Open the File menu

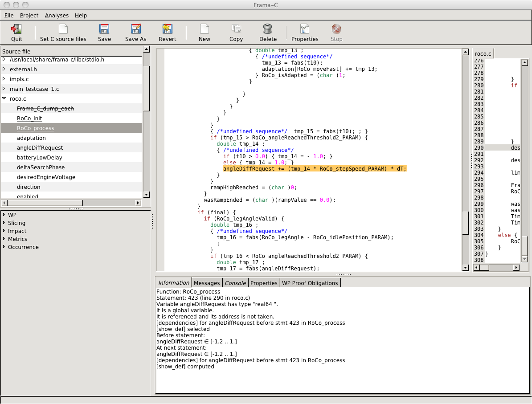(9, 15)
